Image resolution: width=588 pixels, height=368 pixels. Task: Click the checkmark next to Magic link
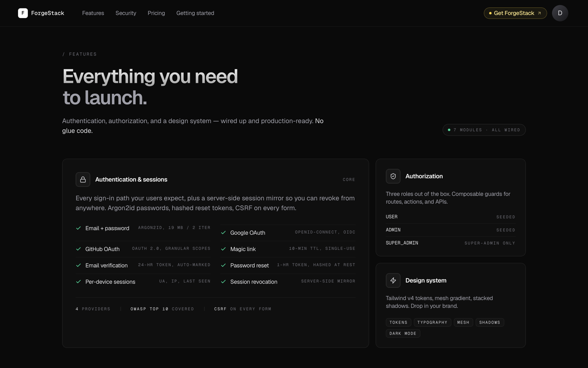tap(223, 249)
